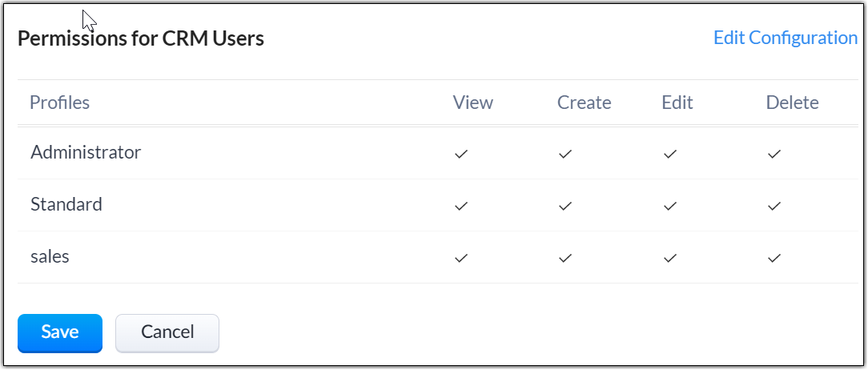Viewport: 868px width, 370px height.
Task: Select the Standard profile name
Action: pos(66,204)
